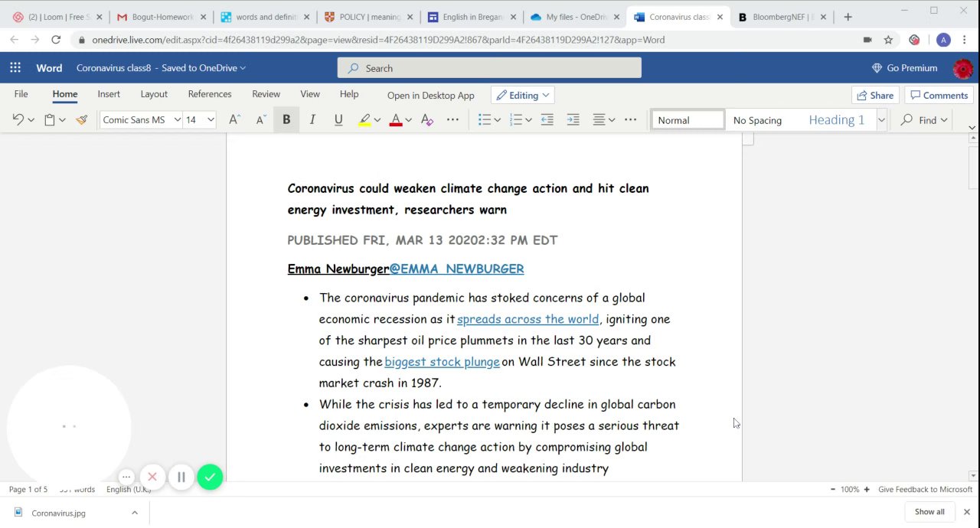Toggle Bold formatting
Screen dimensions: 980x528
pos(286,119)
